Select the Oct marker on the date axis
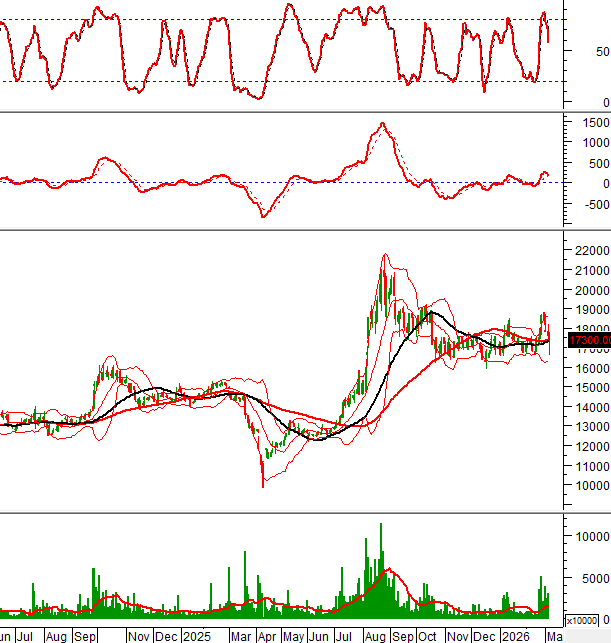611x643 pixels. pyautogui.click(x=428, y=635)
